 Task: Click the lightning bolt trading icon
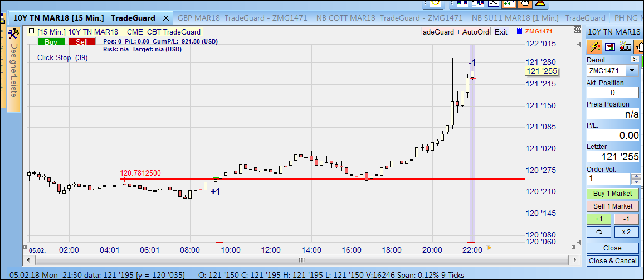pyautogui.click(x=594, y=47)
